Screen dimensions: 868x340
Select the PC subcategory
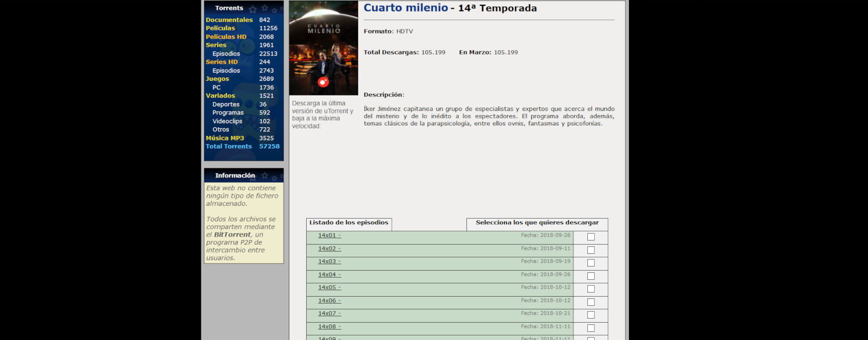pyautogui.click(x=216, y=87)
